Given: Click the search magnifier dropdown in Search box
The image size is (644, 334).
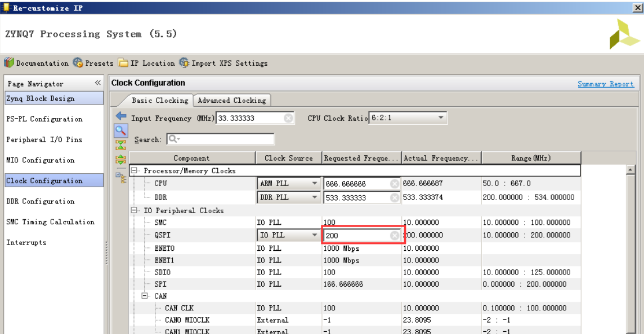Looking at the screenshot, I should click(174, 139).
